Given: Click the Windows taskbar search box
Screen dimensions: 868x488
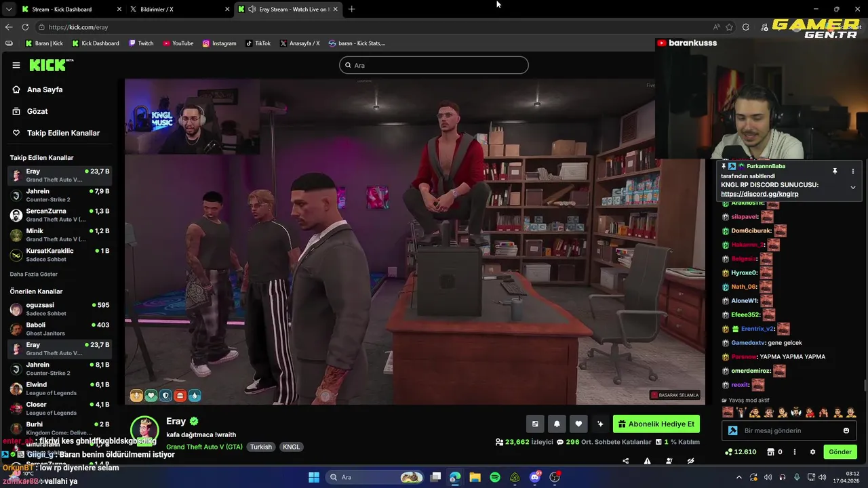Looking at the screenshot, I should (375, 477).
